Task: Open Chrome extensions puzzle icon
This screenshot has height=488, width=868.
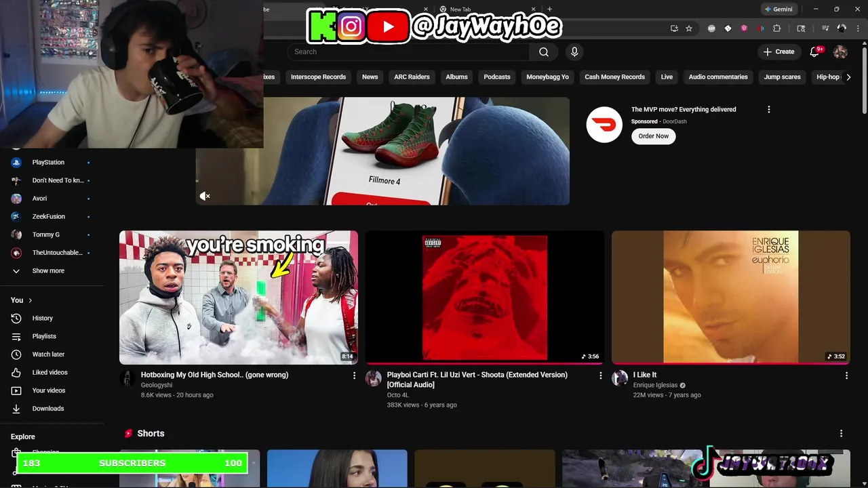Action: point(777,28)
